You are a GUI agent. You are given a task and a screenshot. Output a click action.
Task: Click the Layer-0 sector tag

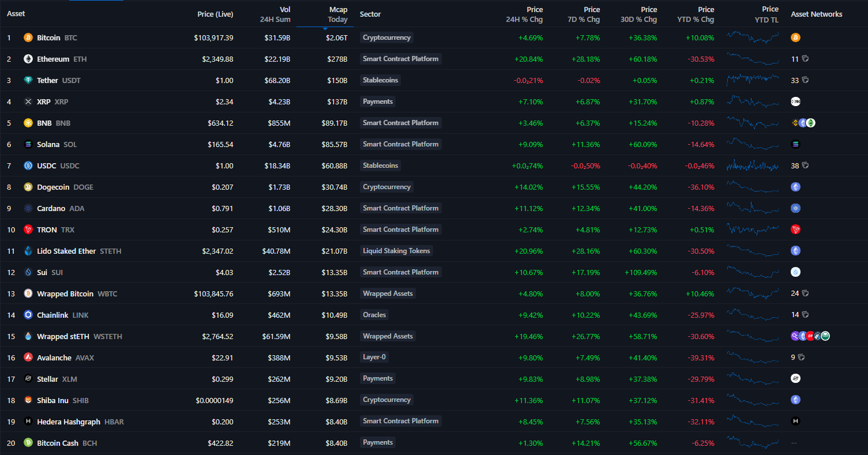pos(374,358)
